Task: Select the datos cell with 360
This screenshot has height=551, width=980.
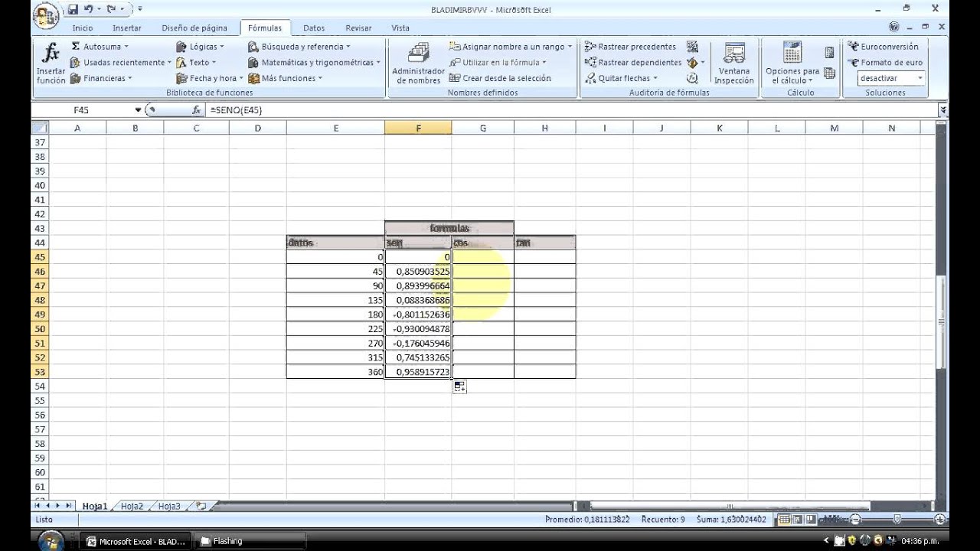Action: coord(336,372)
